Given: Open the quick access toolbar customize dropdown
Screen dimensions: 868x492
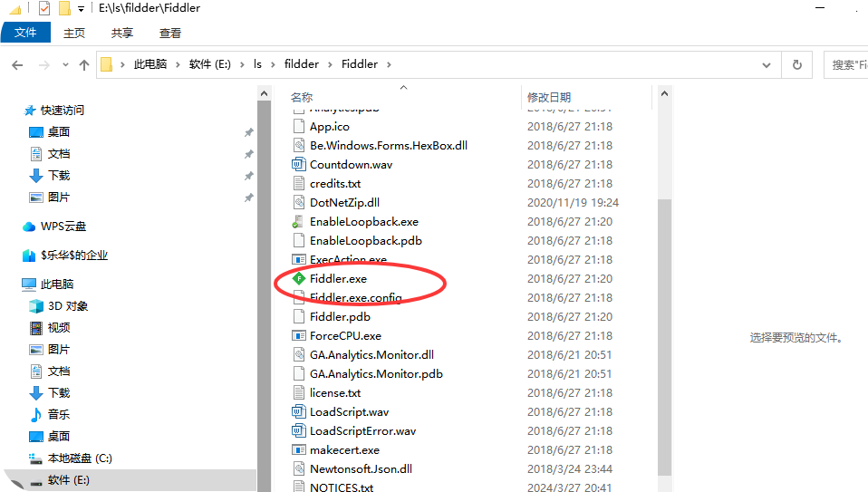Looking at the screenshot, I should point(81,9).
